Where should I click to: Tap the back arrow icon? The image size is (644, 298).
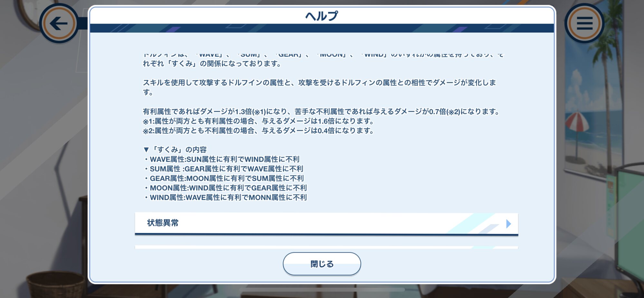click(59, 23)
